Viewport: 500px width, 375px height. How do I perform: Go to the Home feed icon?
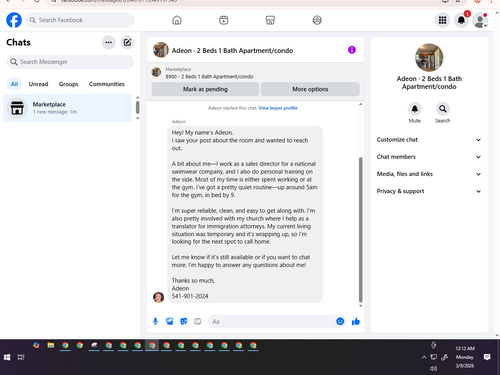(177, 20)
